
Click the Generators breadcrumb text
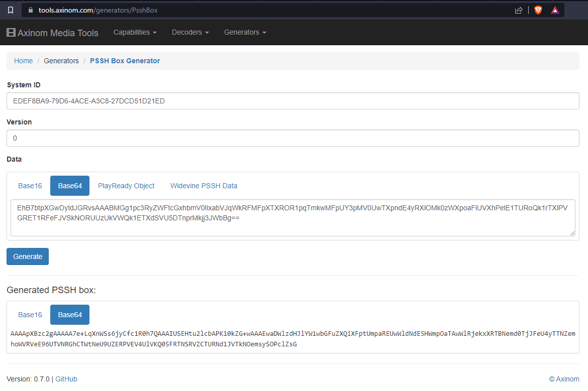coord(61,61)
